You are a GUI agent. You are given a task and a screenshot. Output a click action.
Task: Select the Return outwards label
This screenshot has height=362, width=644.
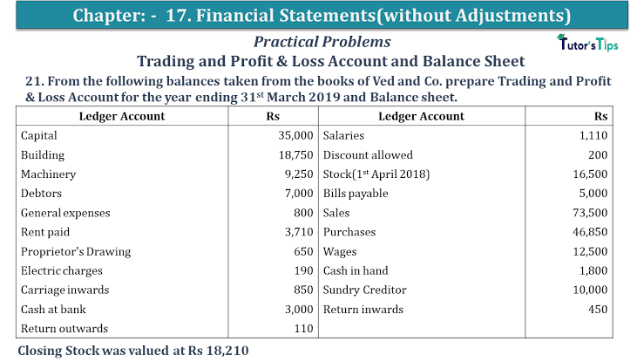(64, 328)
